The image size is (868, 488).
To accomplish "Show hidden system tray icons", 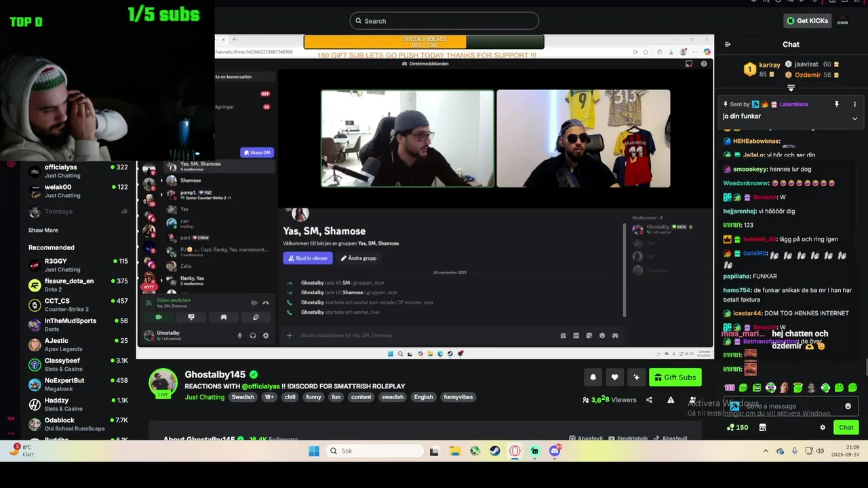I will [766, 451].
